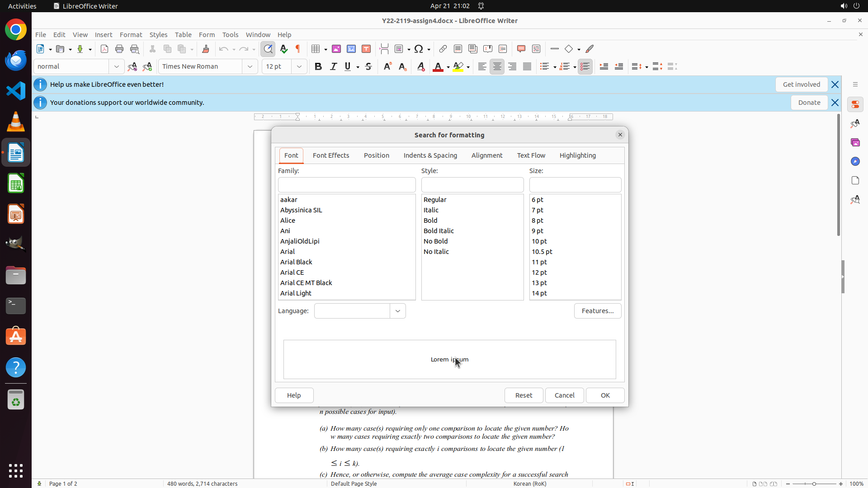Viewport: 868px width, 488px height.
Task: Click the Print icon in toolbar
Action: (x=119, y=49)
